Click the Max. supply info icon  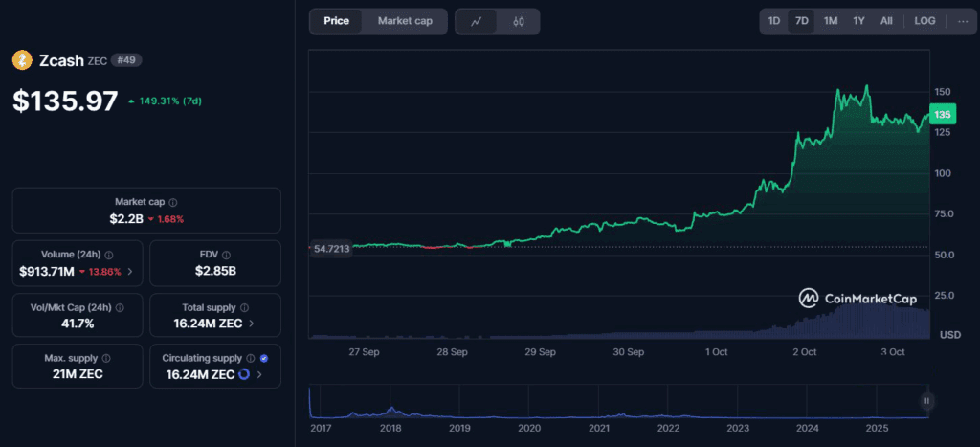[109, 358]
